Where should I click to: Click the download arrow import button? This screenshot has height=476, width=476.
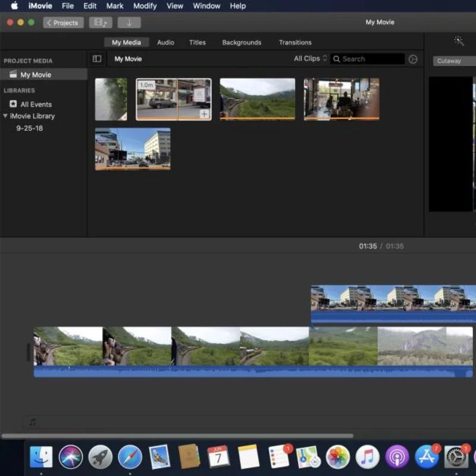point(129,23)
